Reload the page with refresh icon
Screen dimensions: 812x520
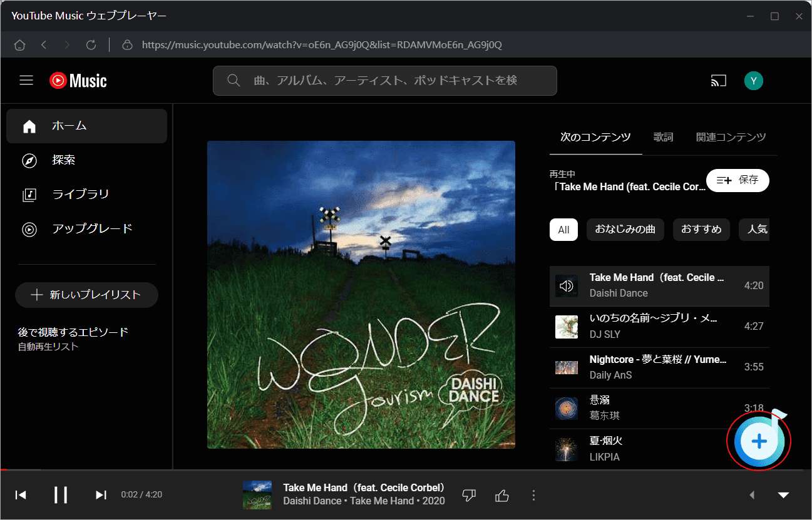coord(91,45)
